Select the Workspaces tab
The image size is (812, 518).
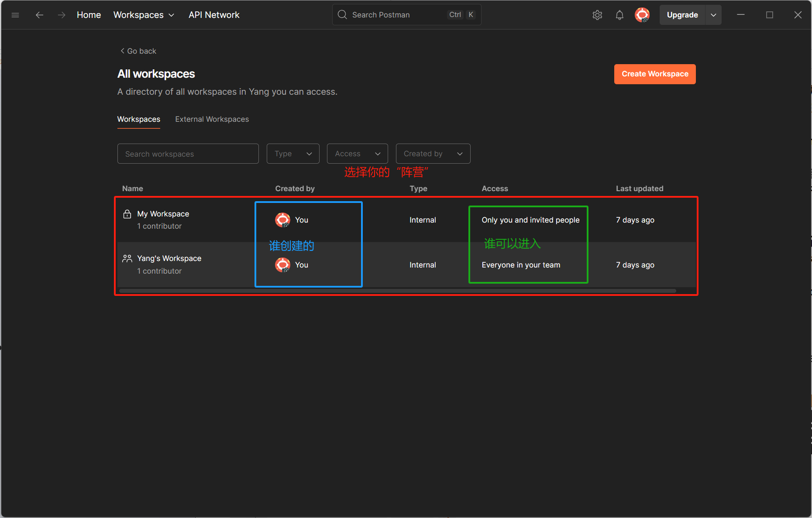click(139, 119)
